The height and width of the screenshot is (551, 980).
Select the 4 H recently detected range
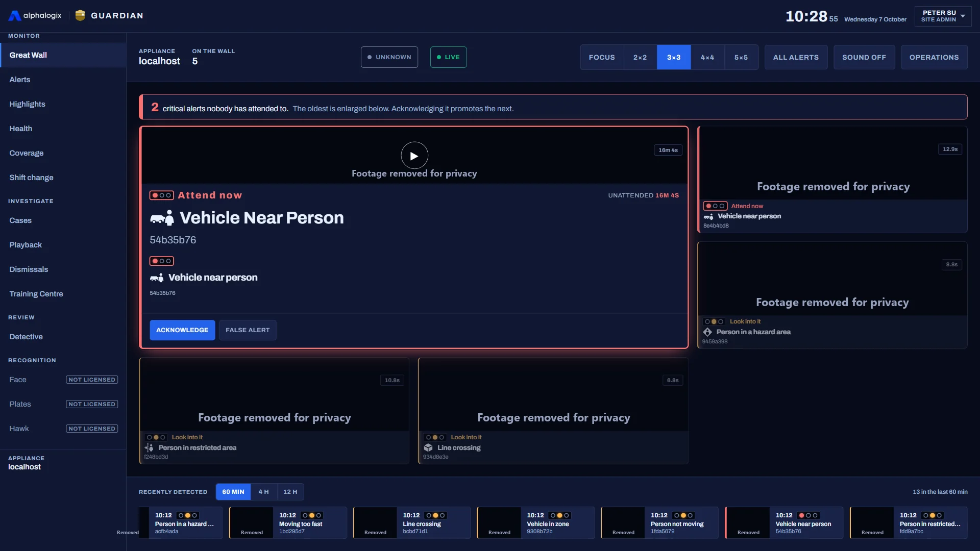pos(263,492)
